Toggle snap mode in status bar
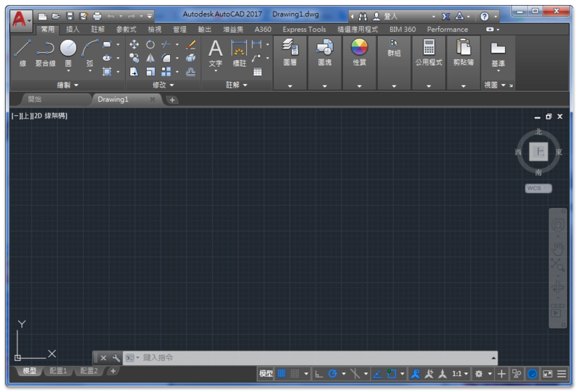The image size is (579, 392). pos(295,374)
